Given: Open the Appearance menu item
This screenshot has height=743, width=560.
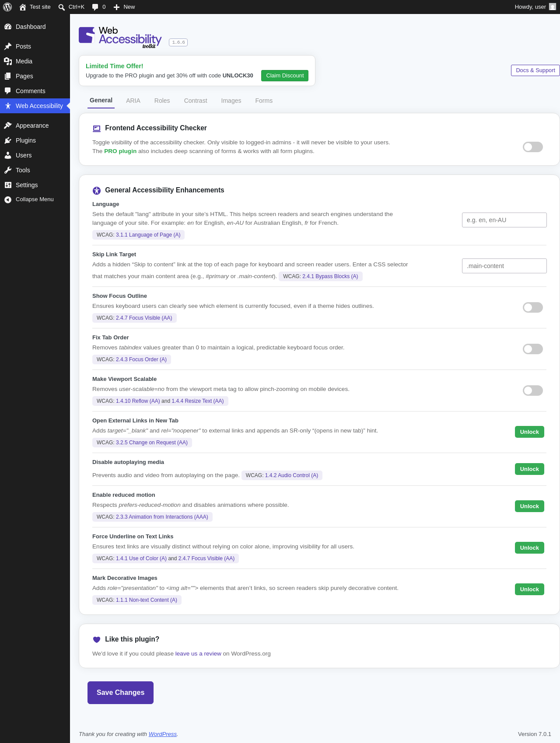Looking at the screenshot, I should pos(35,126).
